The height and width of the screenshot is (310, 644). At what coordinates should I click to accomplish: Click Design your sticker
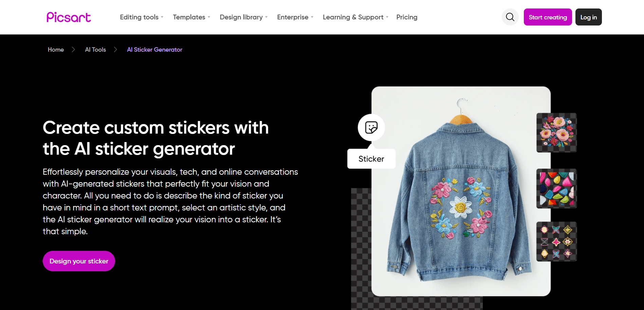point(78,261)
